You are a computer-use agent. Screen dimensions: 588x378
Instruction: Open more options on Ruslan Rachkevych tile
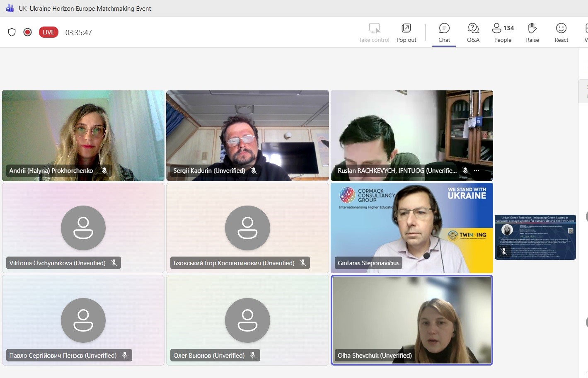click(x=477, y=171)
